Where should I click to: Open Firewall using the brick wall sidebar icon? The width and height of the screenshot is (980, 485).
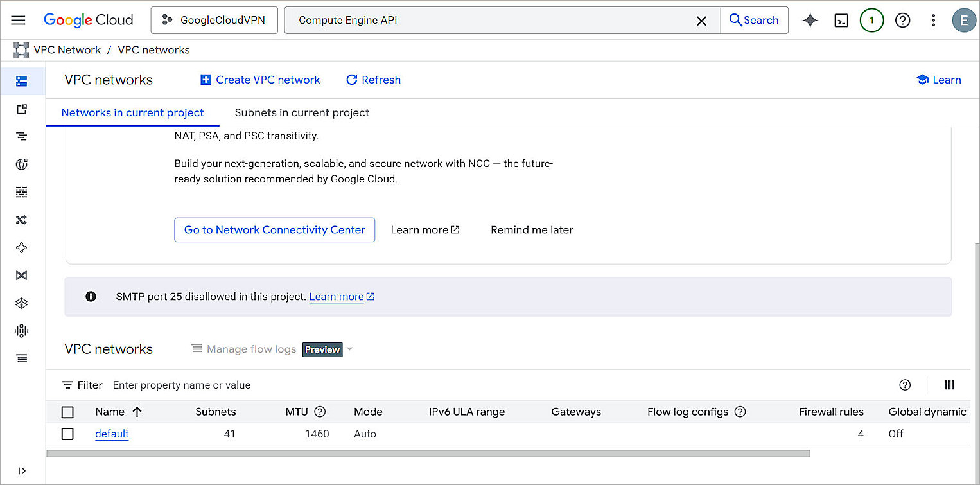(x=21, y=191)
